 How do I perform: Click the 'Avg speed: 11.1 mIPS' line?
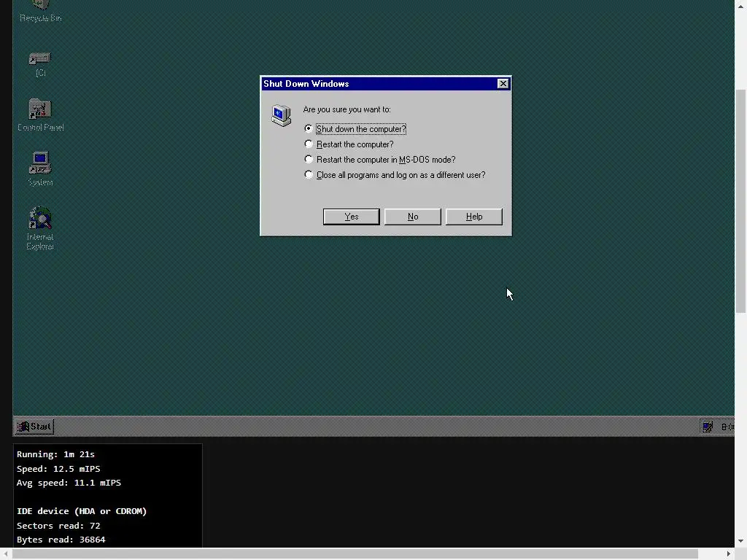(x=69, y=483)
